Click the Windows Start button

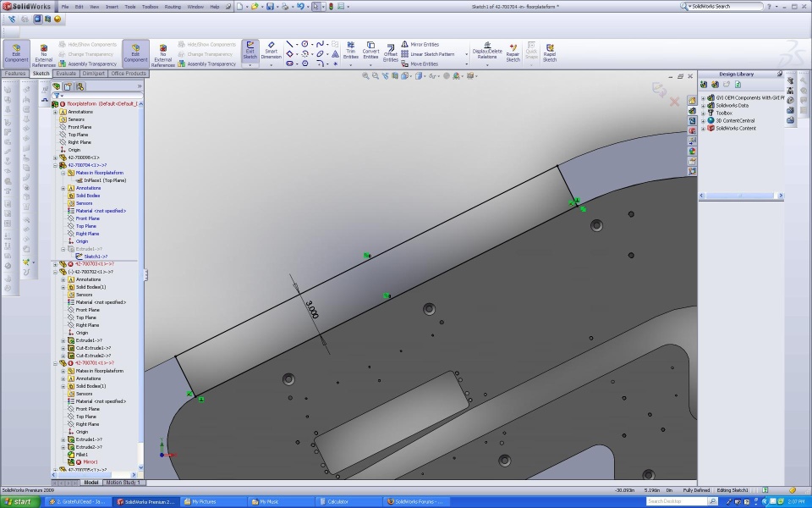[19, 501]
